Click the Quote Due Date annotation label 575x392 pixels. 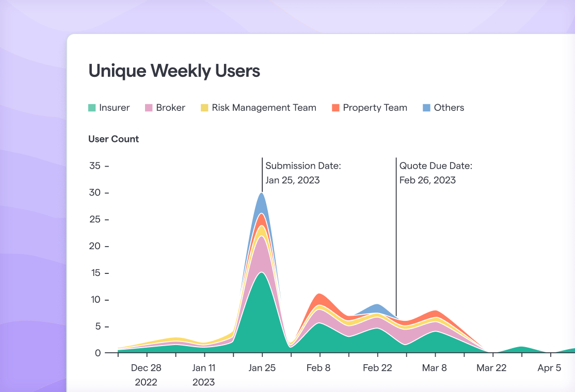436,166
